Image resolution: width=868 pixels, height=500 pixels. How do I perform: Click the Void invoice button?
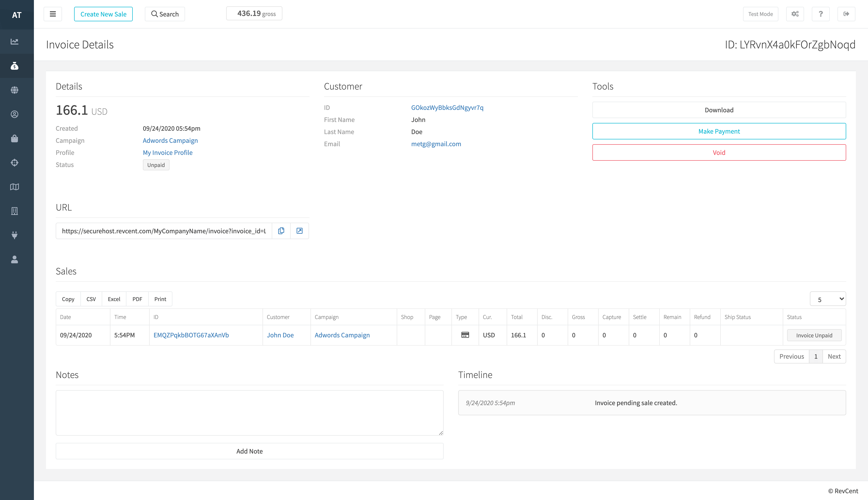[x=719, y=152]
